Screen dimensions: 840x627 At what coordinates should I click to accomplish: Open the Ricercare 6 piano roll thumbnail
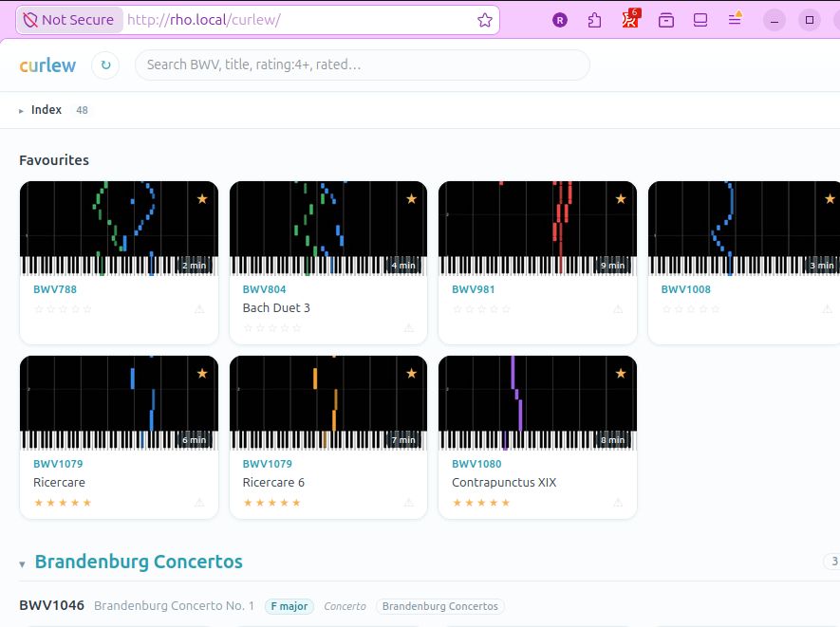328,403
